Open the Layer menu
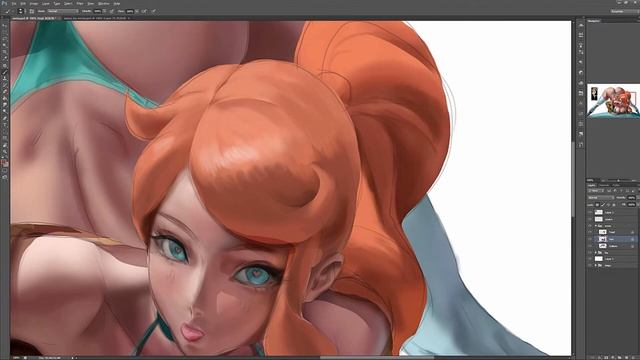Image resolution: width=640 pixels, height=360 pixels. pos(46,4)
